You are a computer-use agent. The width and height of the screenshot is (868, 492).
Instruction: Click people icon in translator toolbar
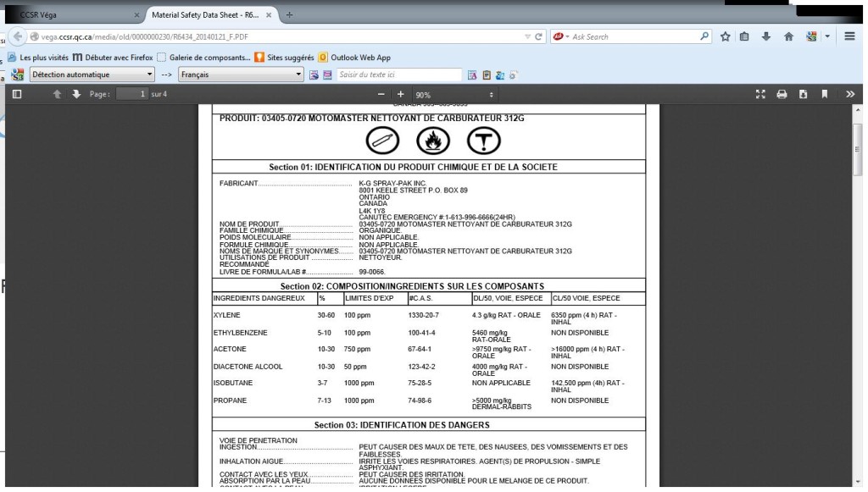tap(500, 75)
